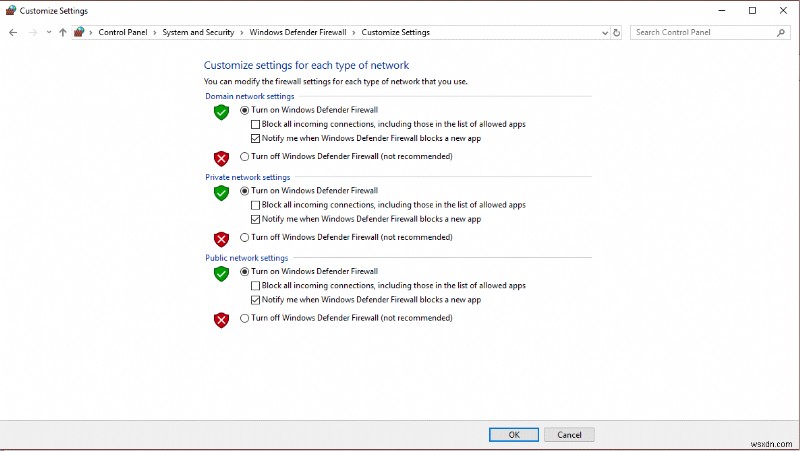Click the green shield under Public network settings

[x=221, y=274]
